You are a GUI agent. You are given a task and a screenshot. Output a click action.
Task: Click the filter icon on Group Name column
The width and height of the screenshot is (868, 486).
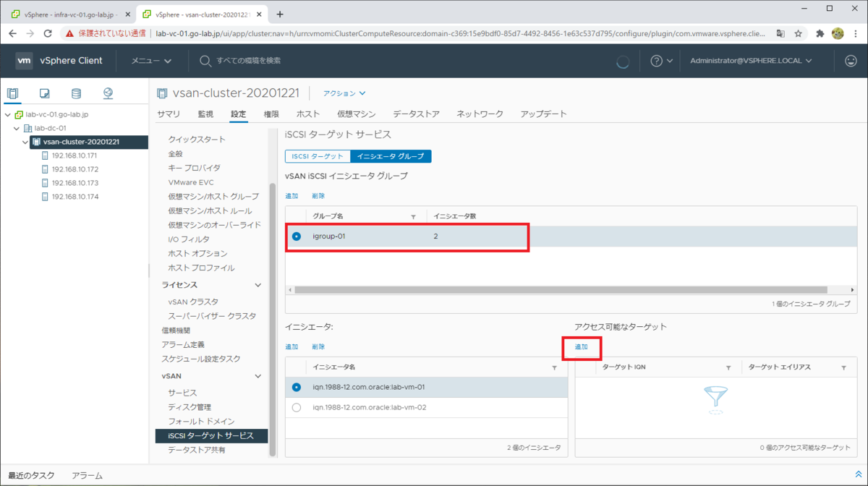click(x=414, y=216)
